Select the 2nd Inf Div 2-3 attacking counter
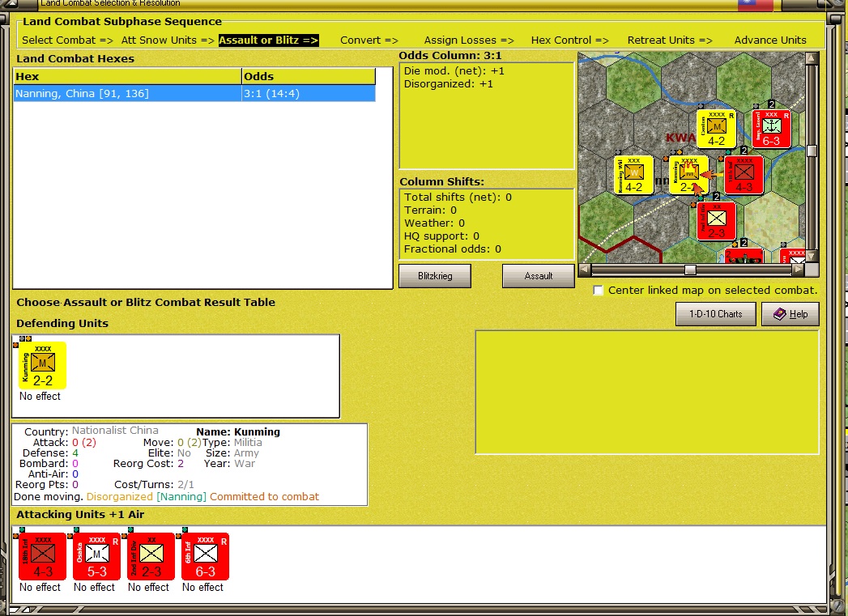This screenshot has height=616, width=848. pyautogui.click(x=151, y=557)
